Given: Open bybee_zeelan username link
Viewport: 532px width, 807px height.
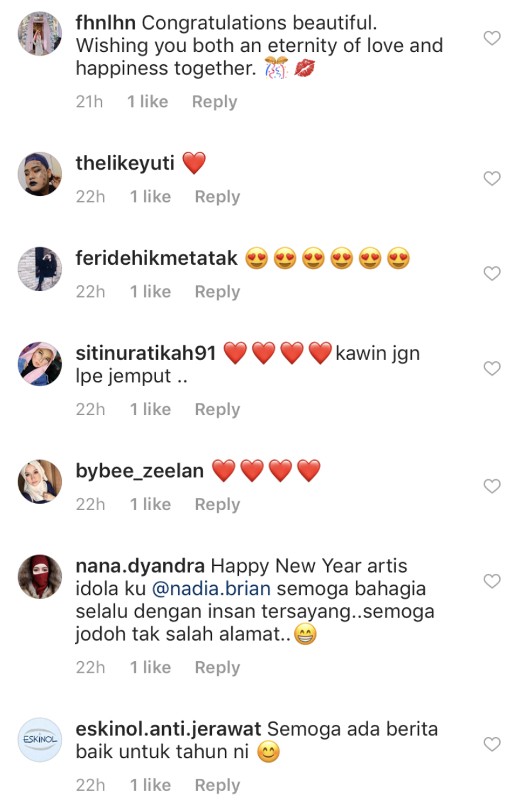Looking at the screenshot, I should [x=139, y=472].
